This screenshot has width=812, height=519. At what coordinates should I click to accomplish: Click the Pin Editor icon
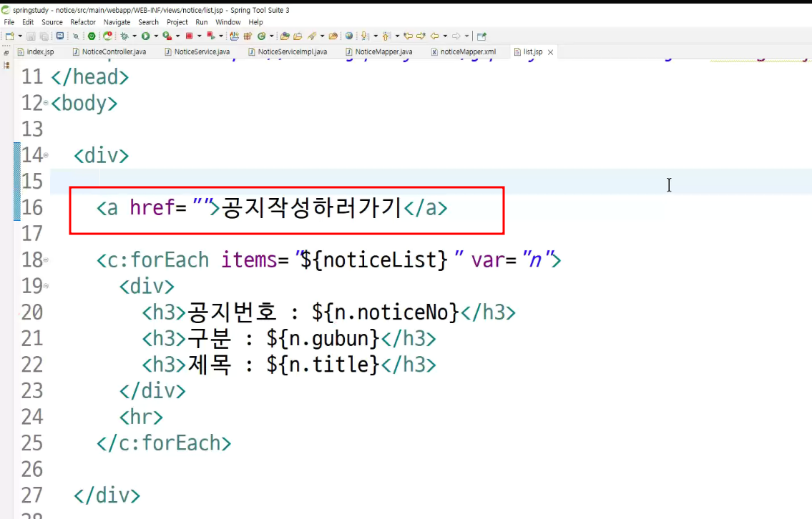point(481,36)
